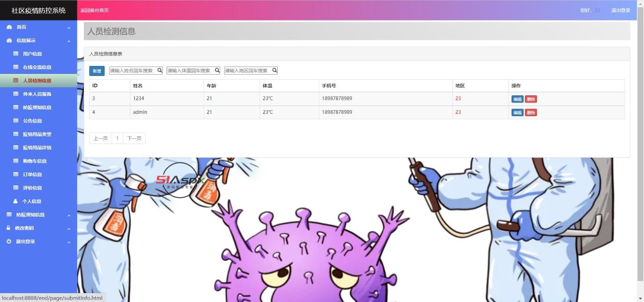Click the 23℃ temperature in the 1234 row
644x302 pixels.
[268, 99]
